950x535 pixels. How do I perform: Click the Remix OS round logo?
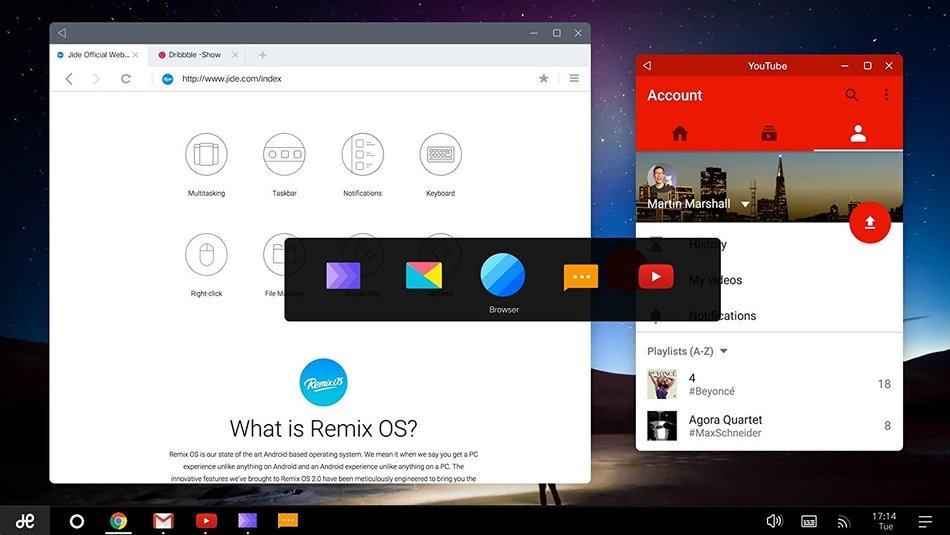[324, 382]
